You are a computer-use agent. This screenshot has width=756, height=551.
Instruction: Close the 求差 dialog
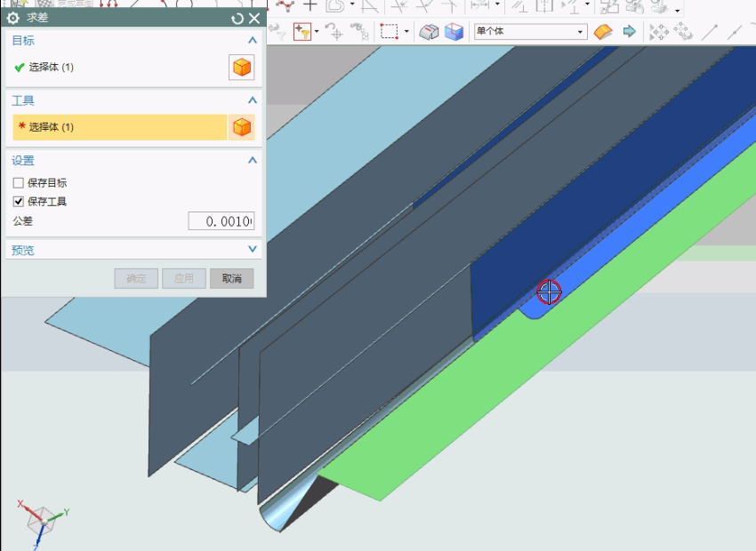point(254,19)
